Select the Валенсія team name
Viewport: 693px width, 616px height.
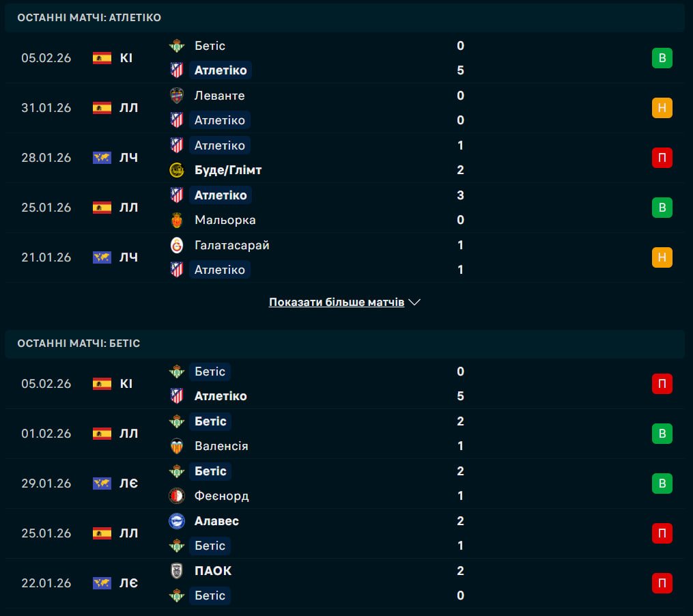click(221, 446)
